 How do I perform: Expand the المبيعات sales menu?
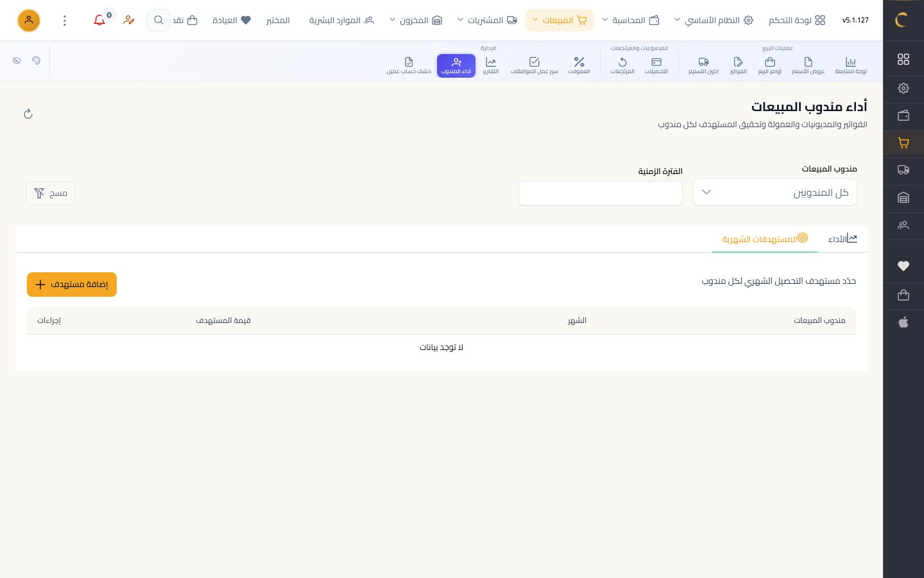pyautogui.click(x=560, y=21)
